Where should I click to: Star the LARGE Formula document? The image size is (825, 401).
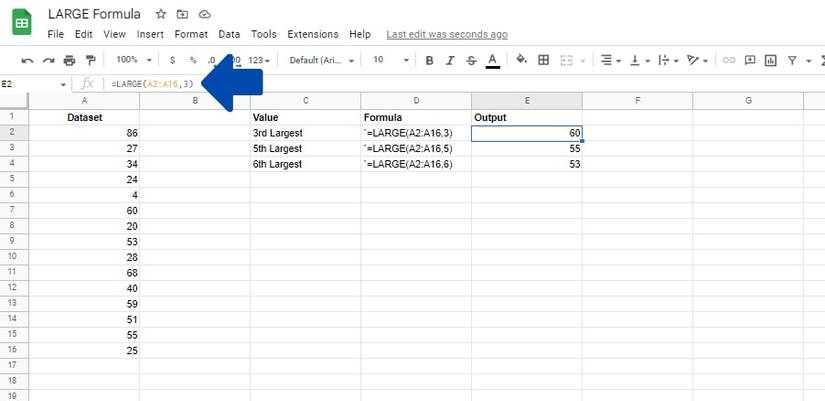point(161,14)
